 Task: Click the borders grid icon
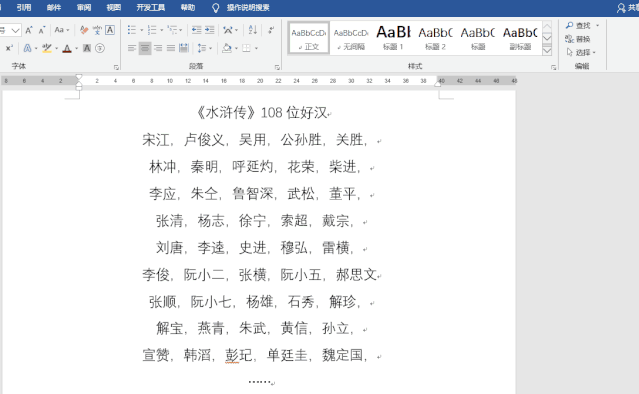[x=246, y=48]
